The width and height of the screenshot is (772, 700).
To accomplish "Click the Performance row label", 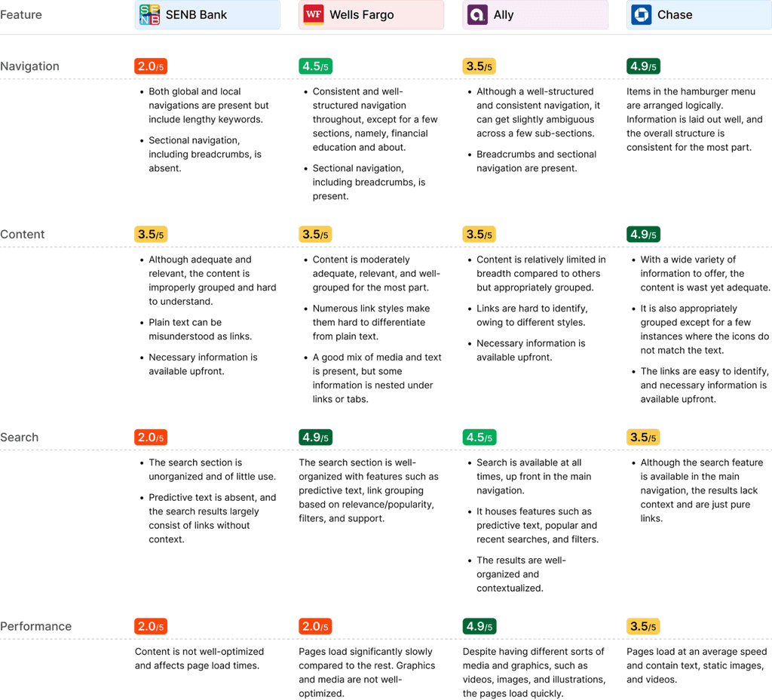I will 35,626.
